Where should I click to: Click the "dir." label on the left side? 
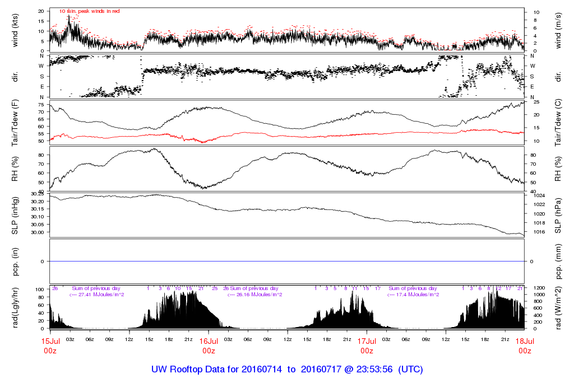tap(15, 77)
